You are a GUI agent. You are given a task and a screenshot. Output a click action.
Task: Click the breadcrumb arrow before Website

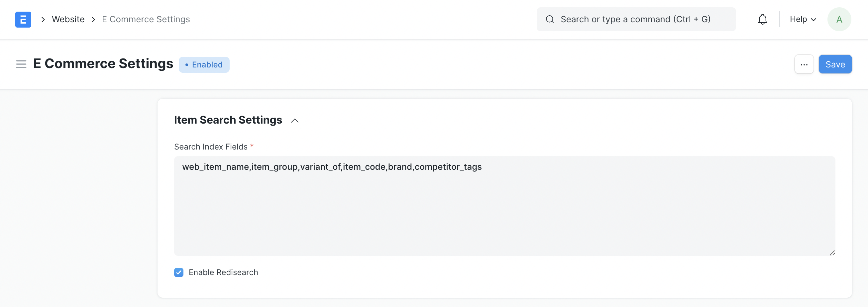(x=43, y=20)
